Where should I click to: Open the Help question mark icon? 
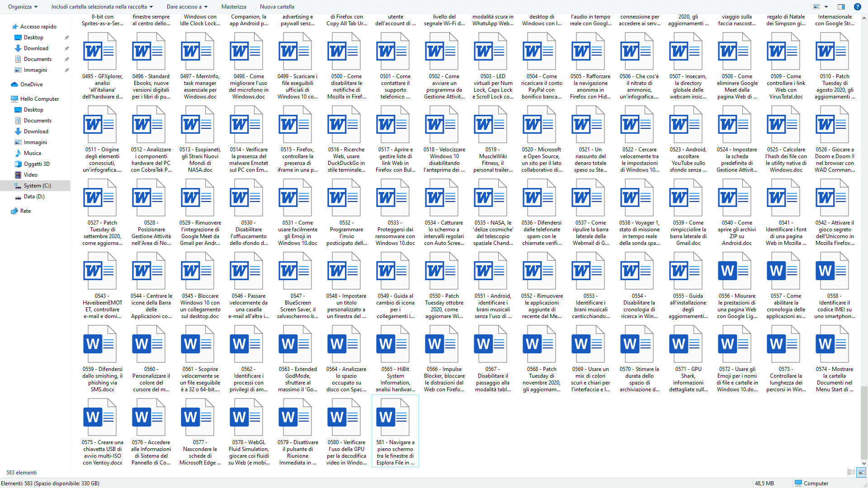[857, 7]
